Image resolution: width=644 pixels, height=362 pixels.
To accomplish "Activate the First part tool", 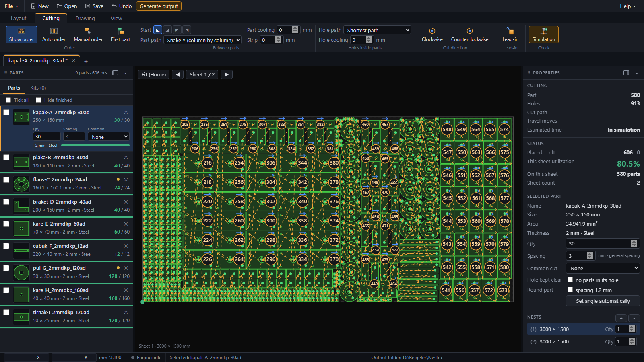I will tap(120, 35).
